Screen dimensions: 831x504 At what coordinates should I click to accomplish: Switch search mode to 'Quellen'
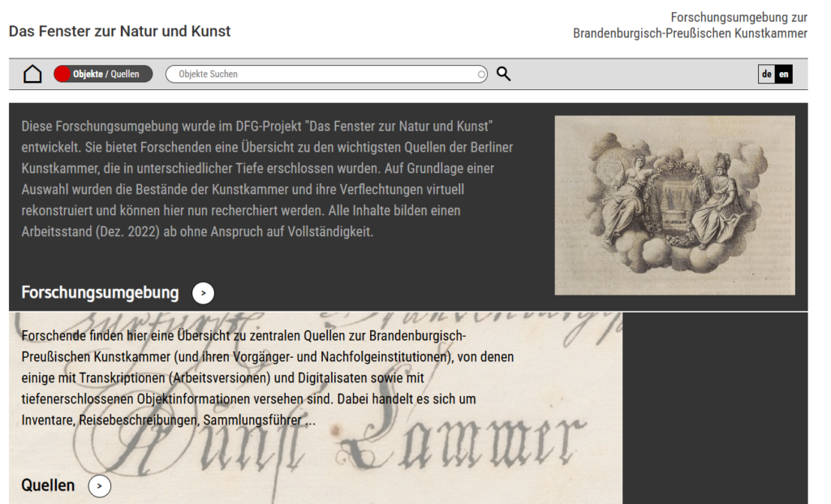125,74
